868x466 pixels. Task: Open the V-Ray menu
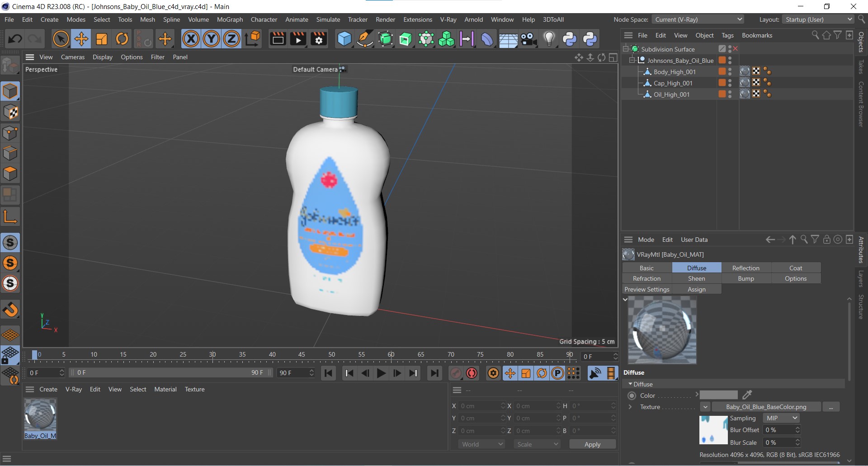tap(448, 19)
